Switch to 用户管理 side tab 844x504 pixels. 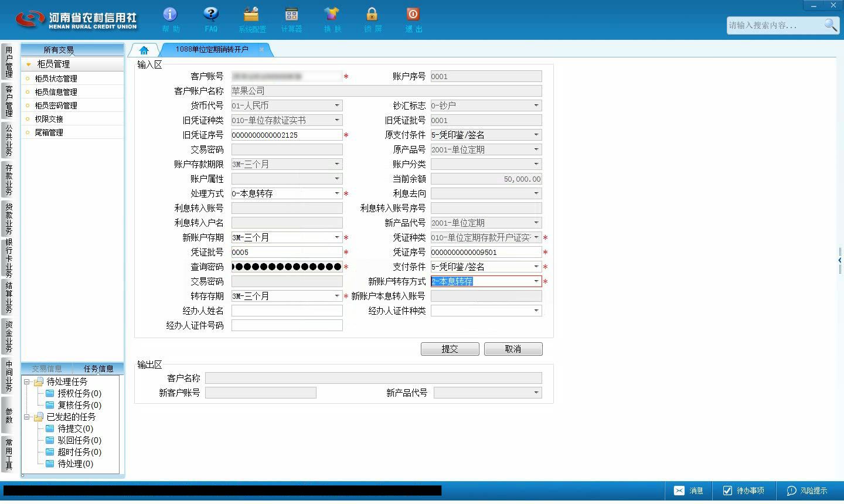coord(9,62)
